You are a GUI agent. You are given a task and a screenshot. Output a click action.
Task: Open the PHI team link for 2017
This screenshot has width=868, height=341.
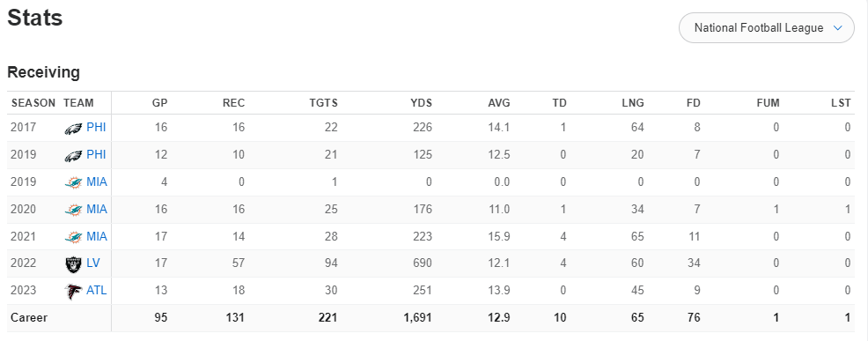(x=96, y=128)
